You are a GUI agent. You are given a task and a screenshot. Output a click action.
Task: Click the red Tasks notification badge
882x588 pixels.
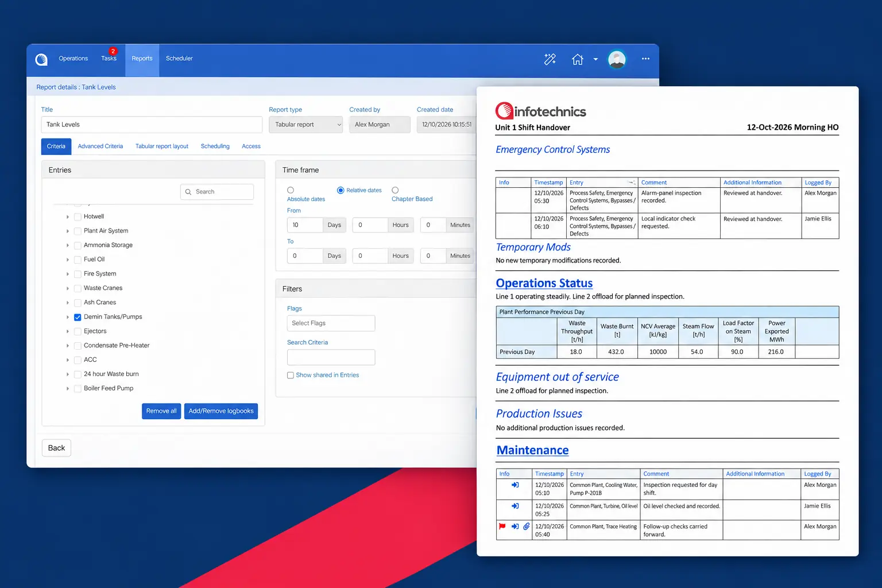point(113,51)
